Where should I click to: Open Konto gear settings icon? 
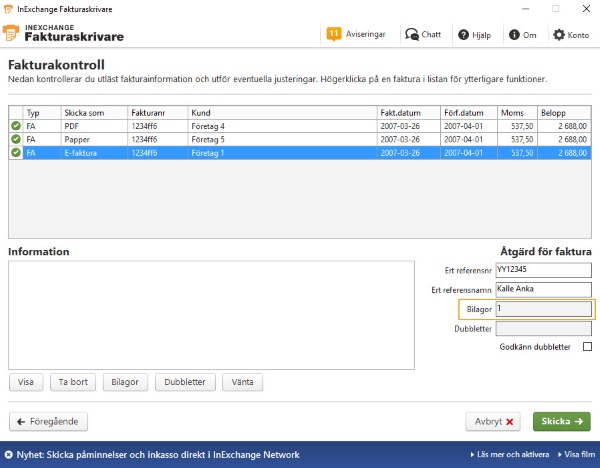click(559, 35)
